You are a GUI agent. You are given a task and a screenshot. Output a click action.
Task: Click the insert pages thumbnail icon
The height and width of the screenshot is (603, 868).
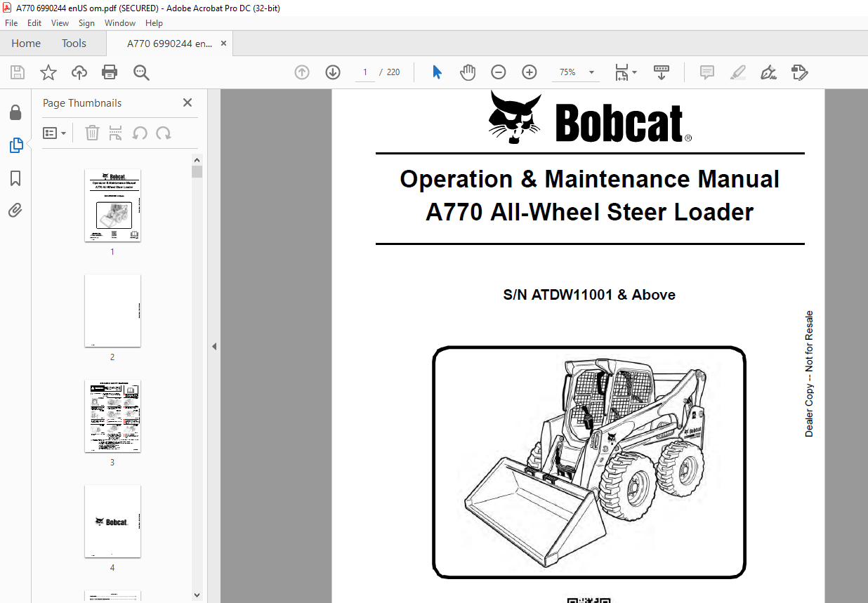point(116,133)
